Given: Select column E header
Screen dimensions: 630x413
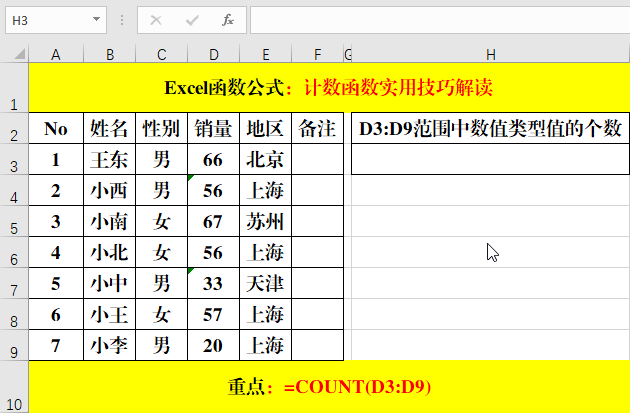Looking at the screenshot, I should click(x=266, y=54).
